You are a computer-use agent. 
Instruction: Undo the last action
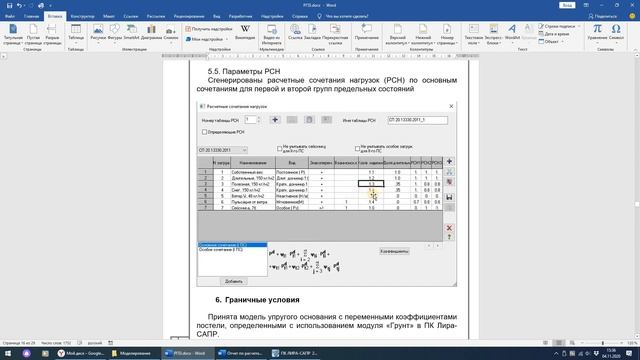coord(19,5)
